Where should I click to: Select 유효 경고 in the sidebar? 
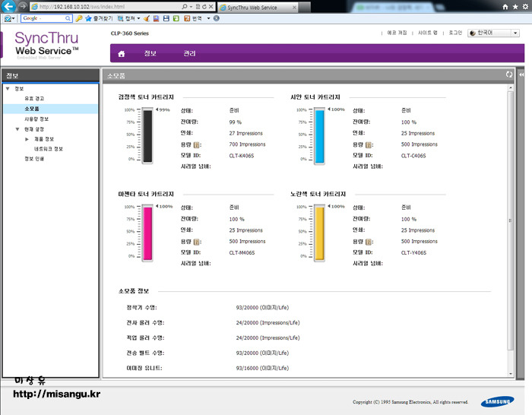pyautogui.click(x=34, y=98)
